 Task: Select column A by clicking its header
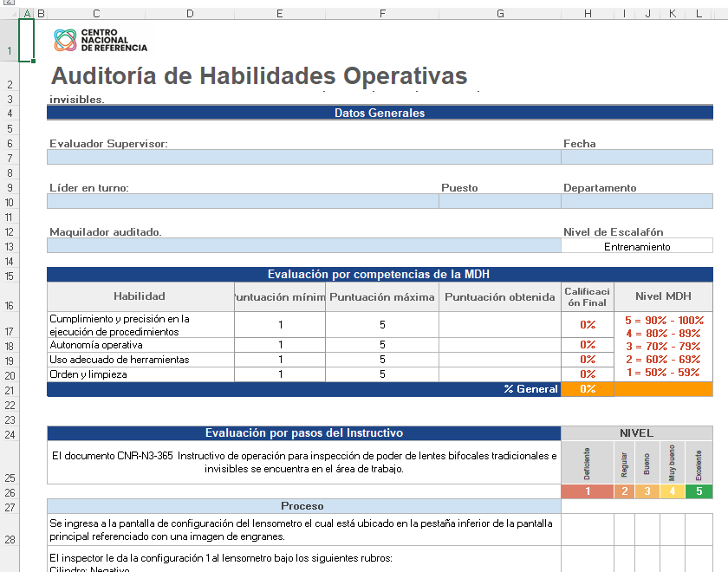click(x=27, y=13)
